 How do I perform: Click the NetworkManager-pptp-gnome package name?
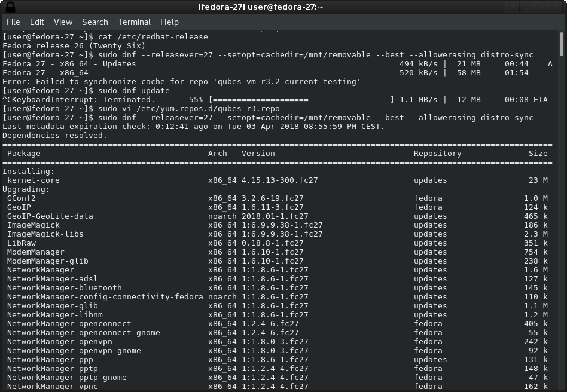click(67, 378)
